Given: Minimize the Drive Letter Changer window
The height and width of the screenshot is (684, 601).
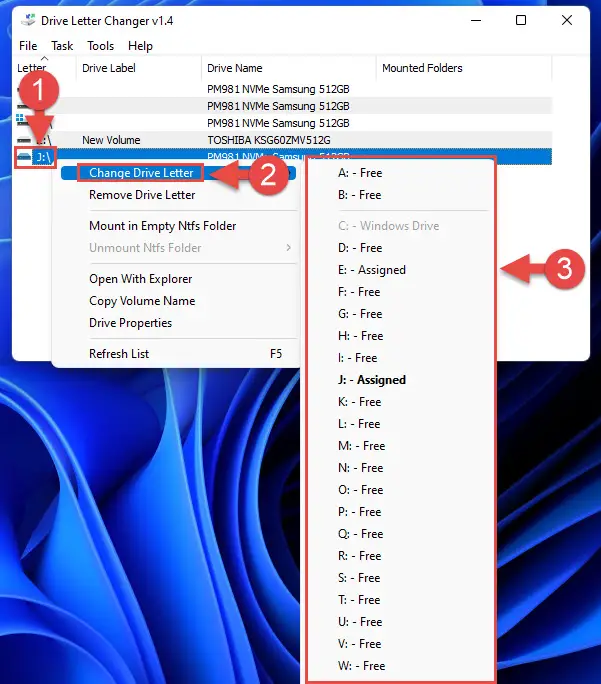Looking at the screenshot, I should (476, 20).
